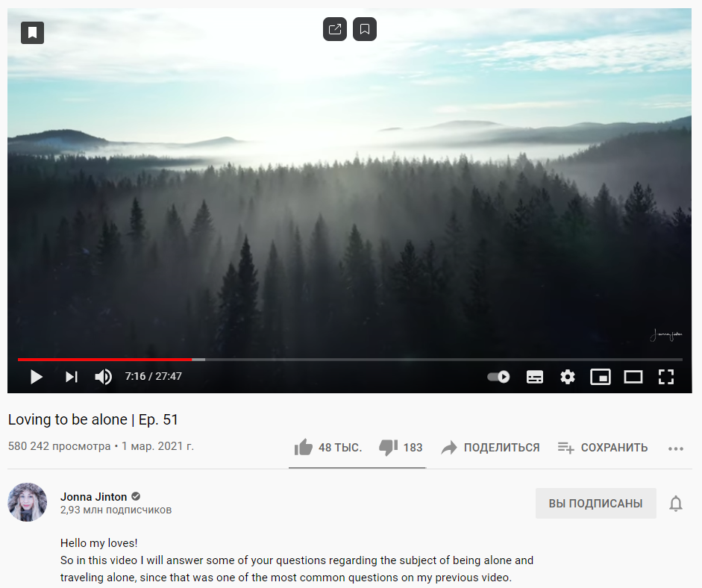Skip to the next video
Viewport: 702px width, 588px height.
coord(71,377)
